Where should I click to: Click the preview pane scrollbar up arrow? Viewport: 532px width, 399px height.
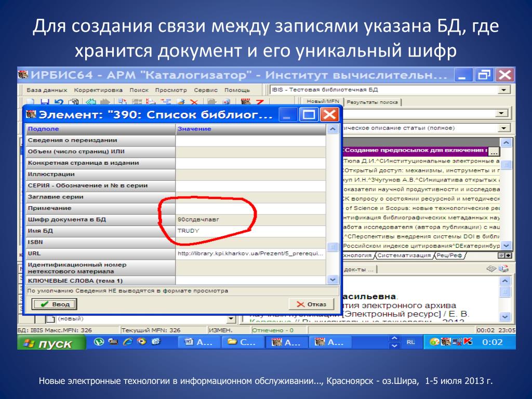(505, 281)
